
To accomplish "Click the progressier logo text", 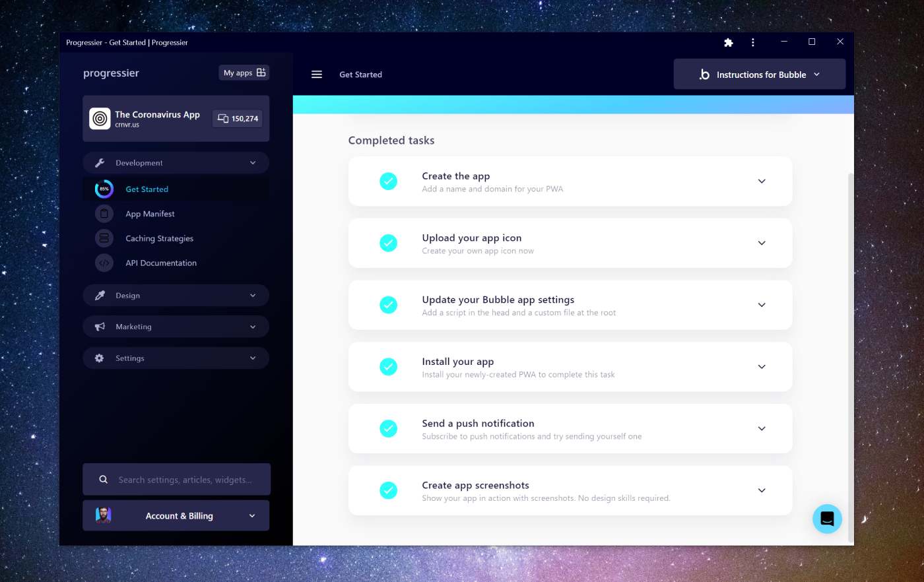I will coord(111,73).
